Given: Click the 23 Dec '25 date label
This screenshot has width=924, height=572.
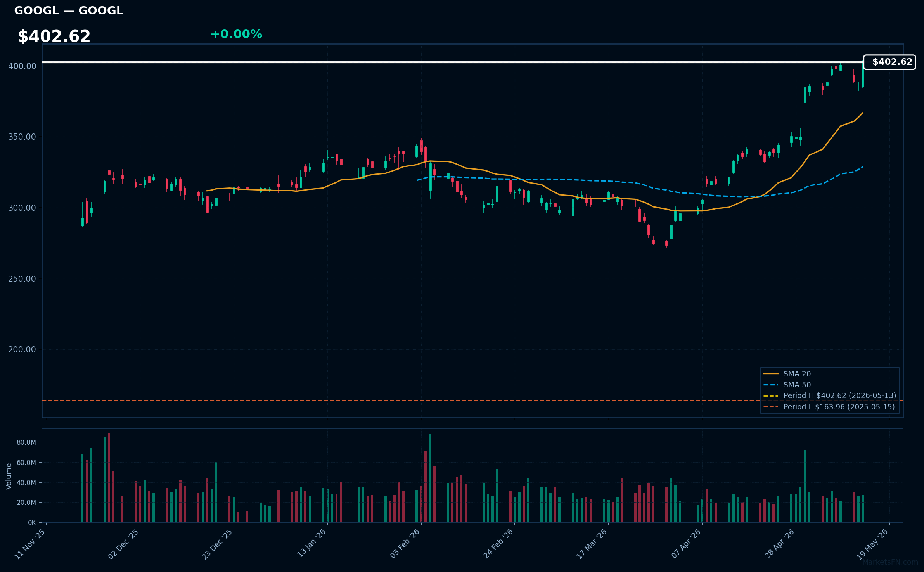Looking at the screenshot, I should [217, 544].
